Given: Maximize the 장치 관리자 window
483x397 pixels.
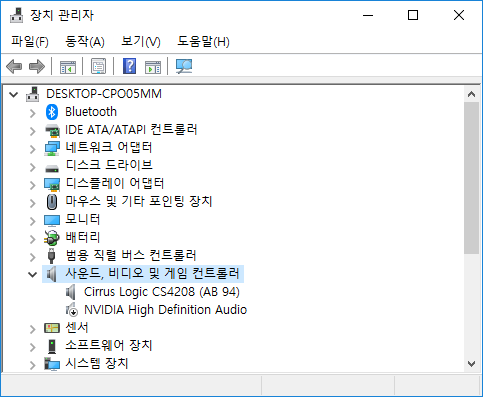Looking at the screenshot, I should coord(413,15).
